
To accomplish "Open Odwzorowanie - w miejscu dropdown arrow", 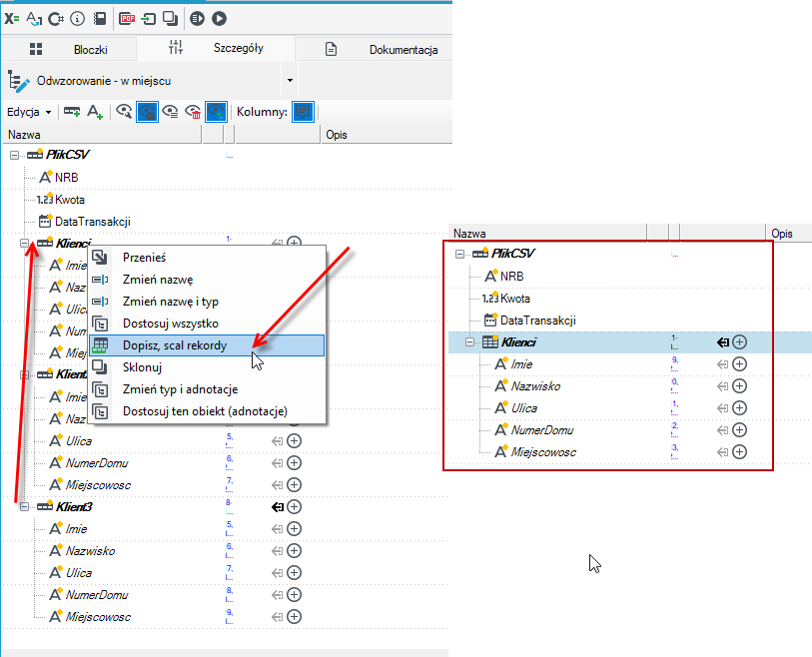I will (x=290, y=80).
